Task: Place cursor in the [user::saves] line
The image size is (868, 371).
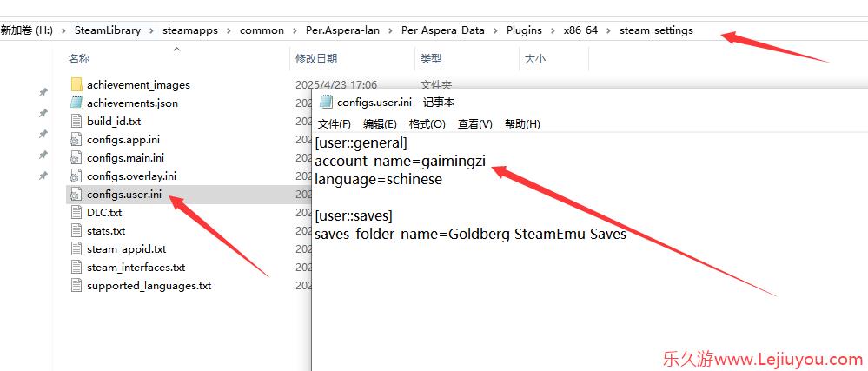Action: pos(354,215)
